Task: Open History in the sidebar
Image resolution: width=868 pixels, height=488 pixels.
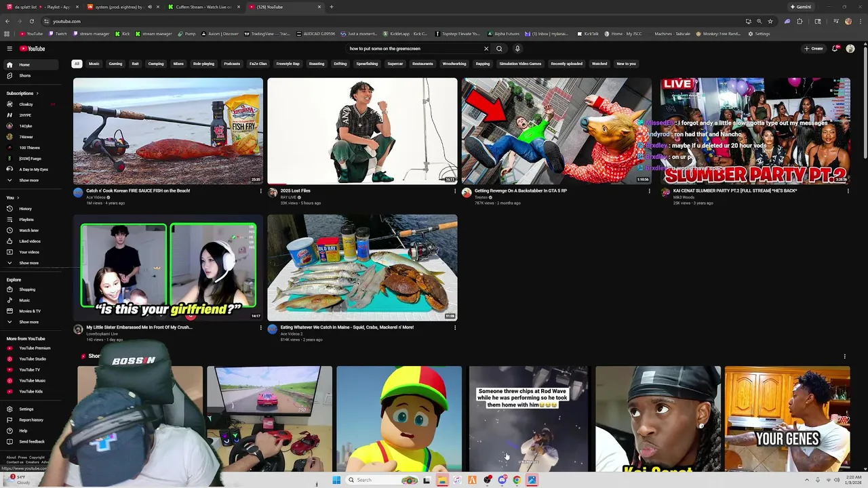Action: [x=26, y=209]
